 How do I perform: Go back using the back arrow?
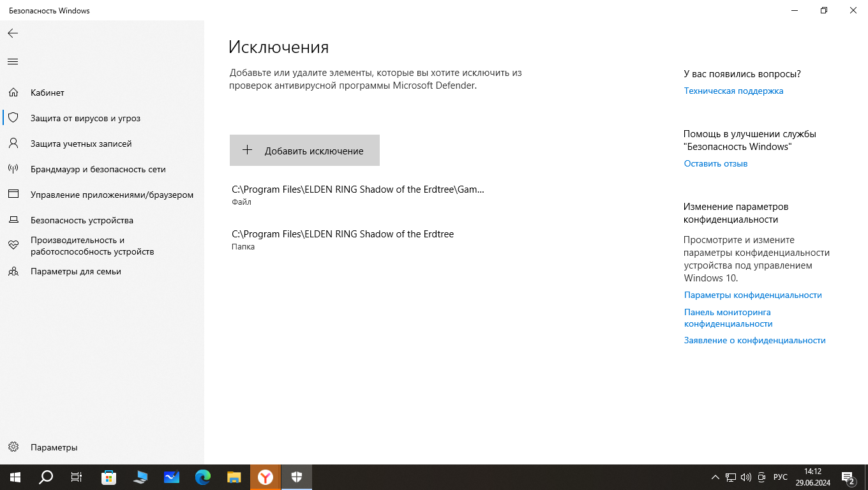coord(13,33)
